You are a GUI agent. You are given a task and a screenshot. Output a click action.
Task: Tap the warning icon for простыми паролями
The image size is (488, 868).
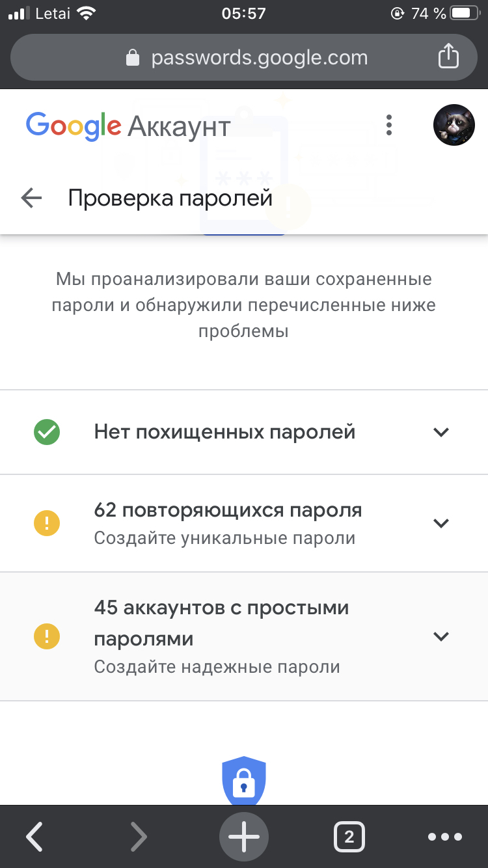click(47, 636)
